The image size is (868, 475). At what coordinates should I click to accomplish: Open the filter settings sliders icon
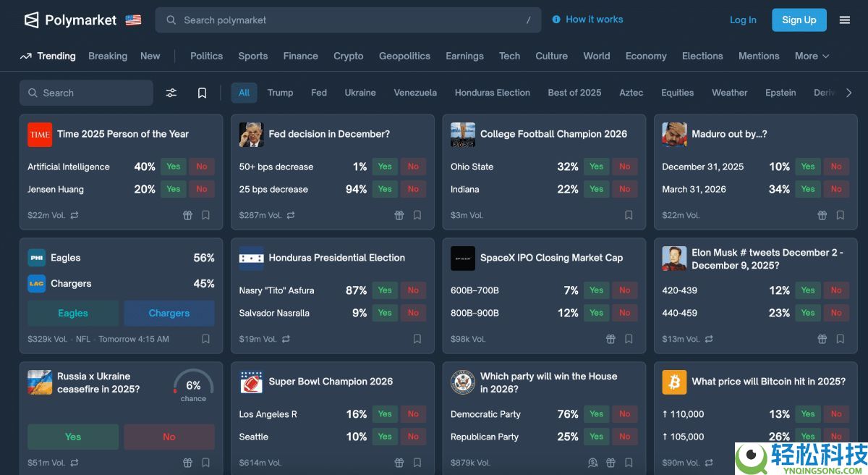(171, 93)
